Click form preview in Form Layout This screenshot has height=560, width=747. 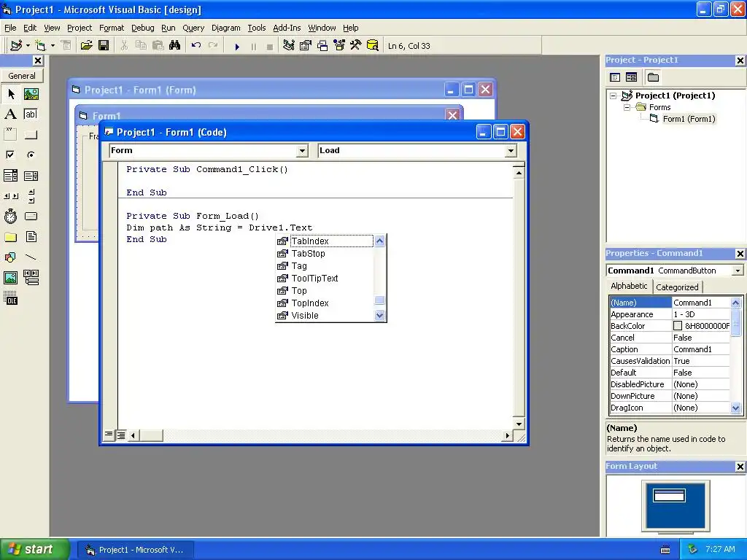[x=670, y=496]
